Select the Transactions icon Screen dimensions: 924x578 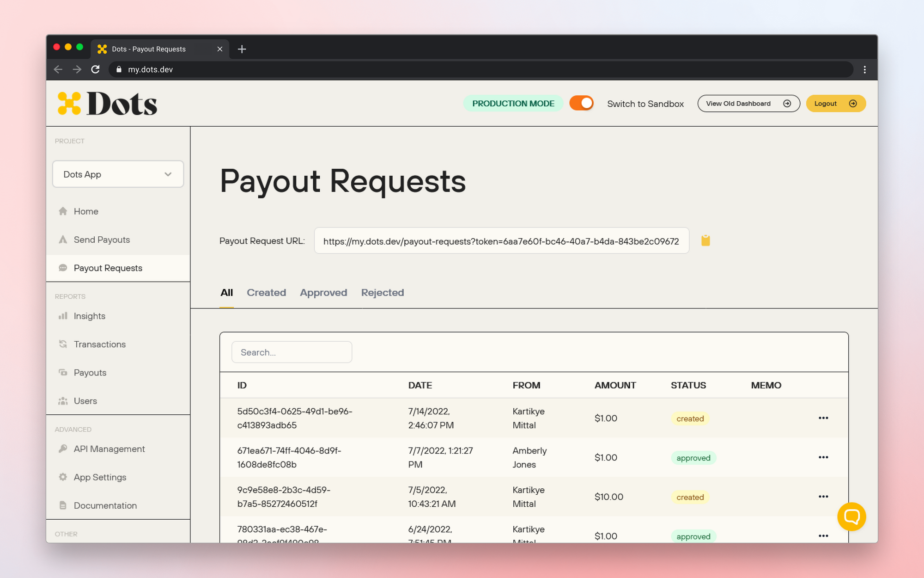coord(63,344)
